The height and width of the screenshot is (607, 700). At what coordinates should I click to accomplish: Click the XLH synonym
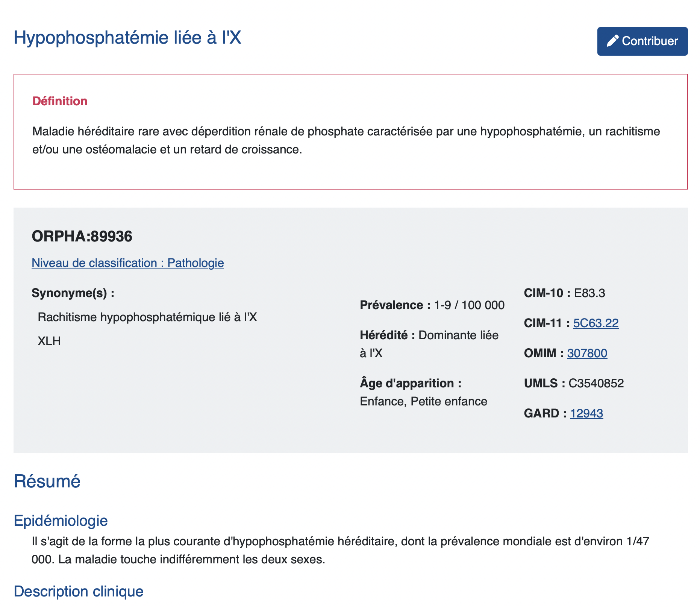49,341
